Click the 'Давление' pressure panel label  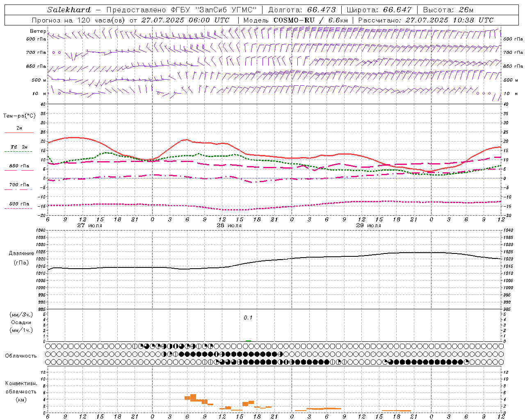[x=21, y=253]
